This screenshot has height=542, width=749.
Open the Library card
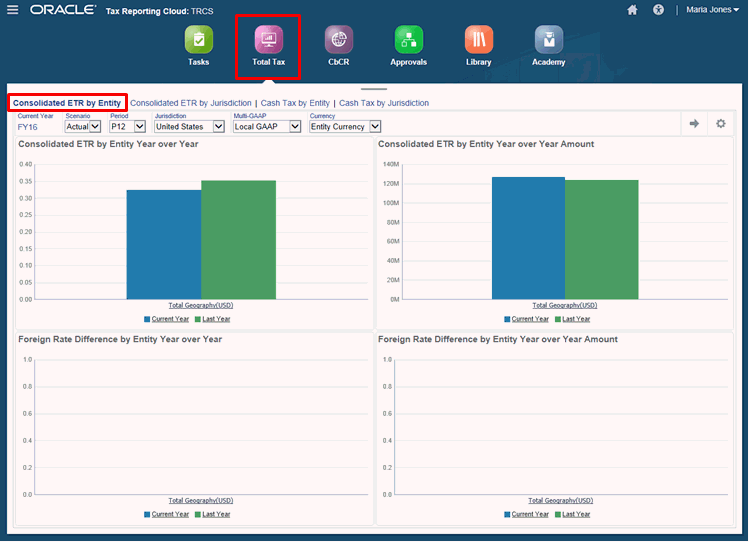(479, 46)
